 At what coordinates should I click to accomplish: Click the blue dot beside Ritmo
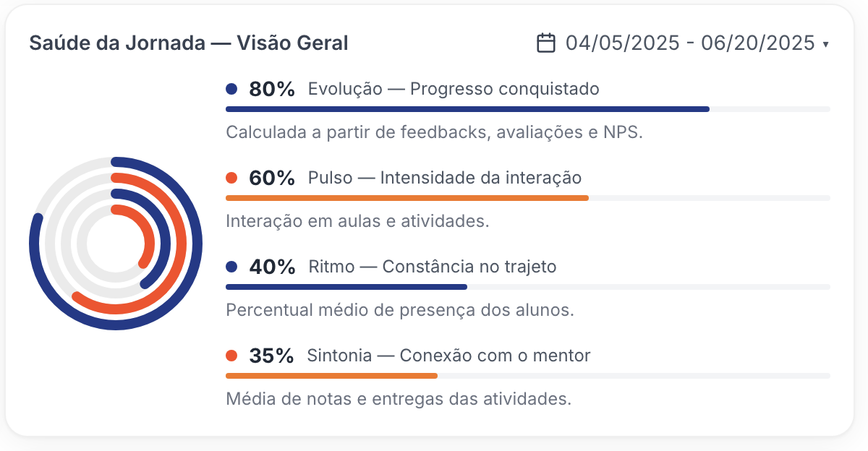pyautogui.click(x=232, y=266)
